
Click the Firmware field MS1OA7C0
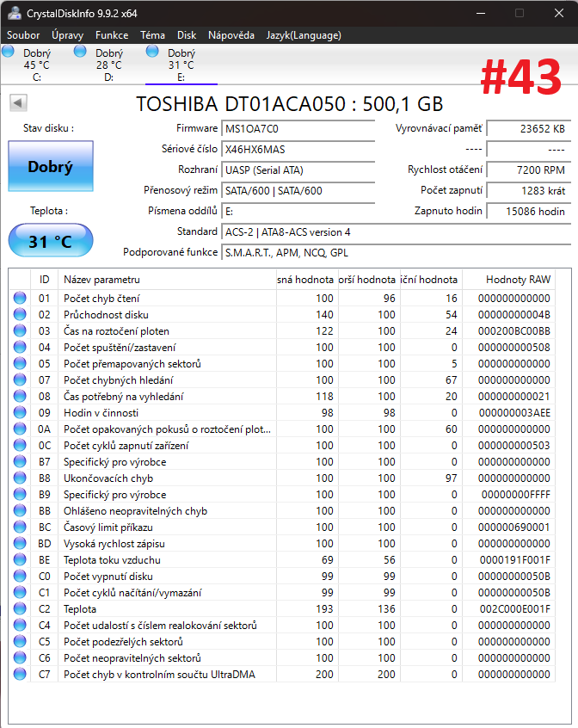coord(298,129)
